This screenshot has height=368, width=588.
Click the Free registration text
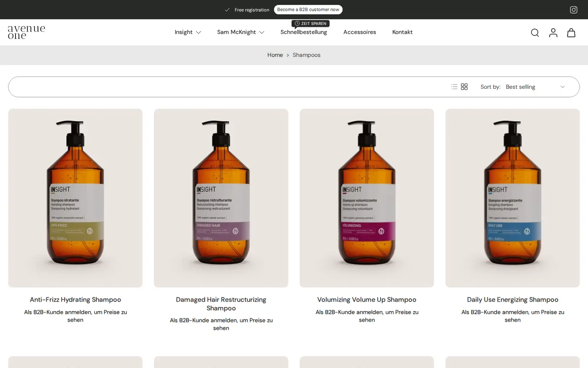[252, 10]
